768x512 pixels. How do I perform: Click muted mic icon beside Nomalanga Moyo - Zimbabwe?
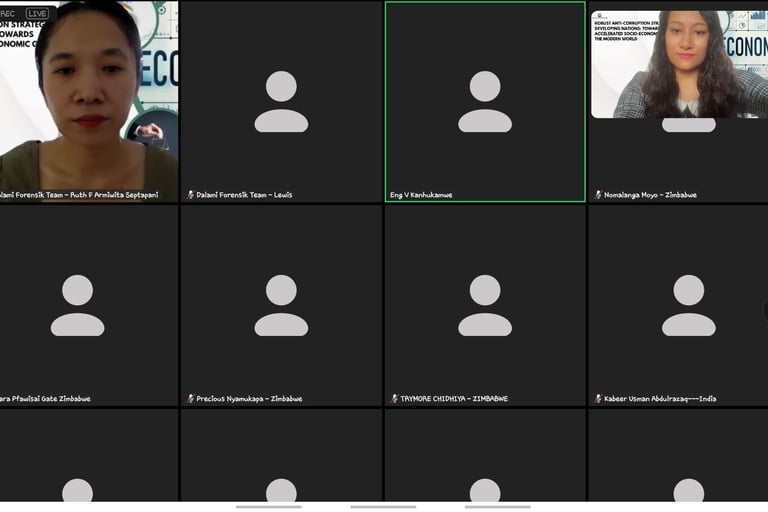tap(598, 195)
